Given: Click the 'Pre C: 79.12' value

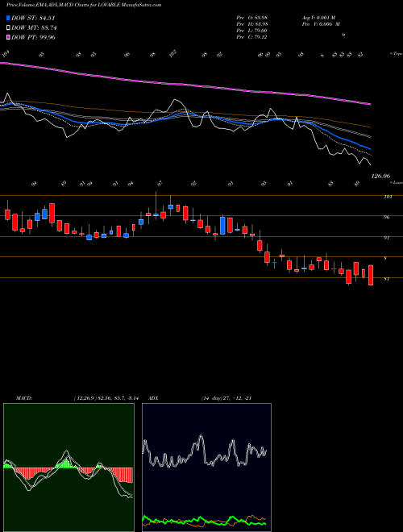Looking at the screenshot, I should click(x=251, y=37).
